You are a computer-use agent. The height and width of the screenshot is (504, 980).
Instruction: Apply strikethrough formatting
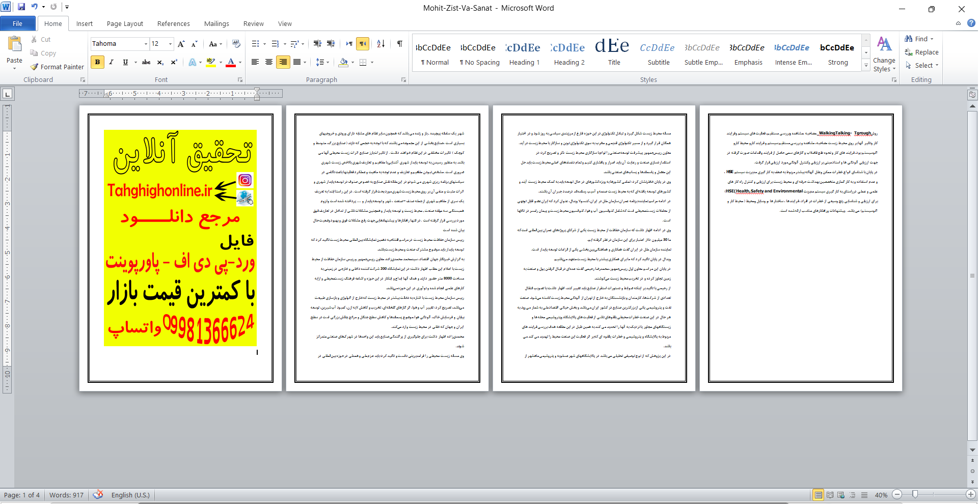coord(146,62)
